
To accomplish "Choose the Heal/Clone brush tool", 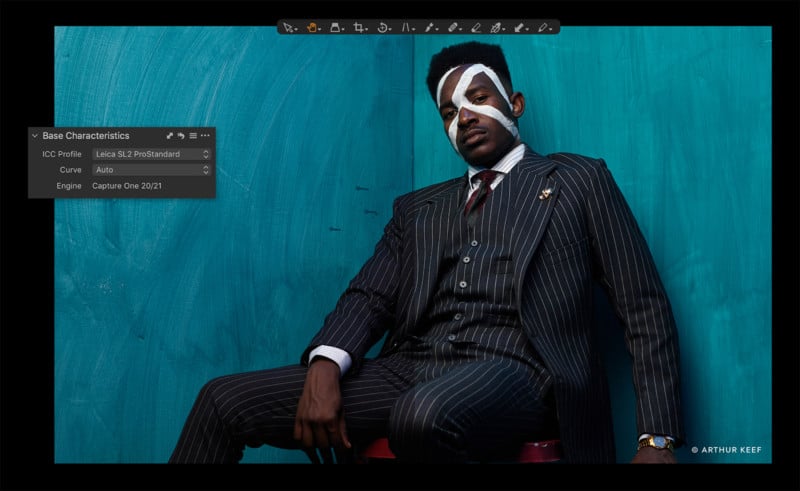I will (x=497, y=27).
